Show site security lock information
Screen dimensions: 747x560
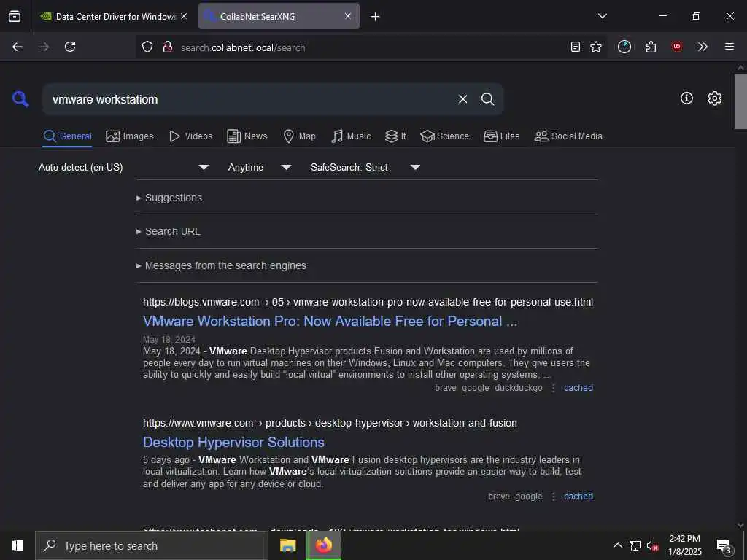167,47
